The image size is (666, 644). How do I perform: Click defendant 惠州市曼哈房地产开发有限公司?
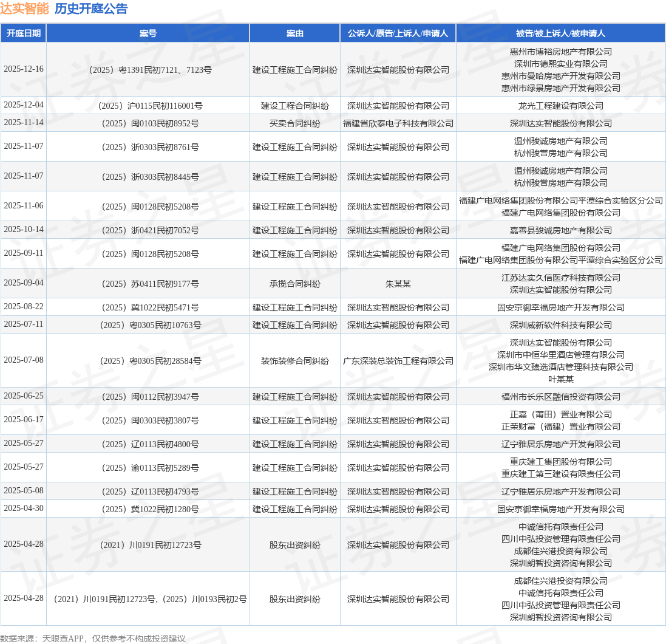[560, 76]
